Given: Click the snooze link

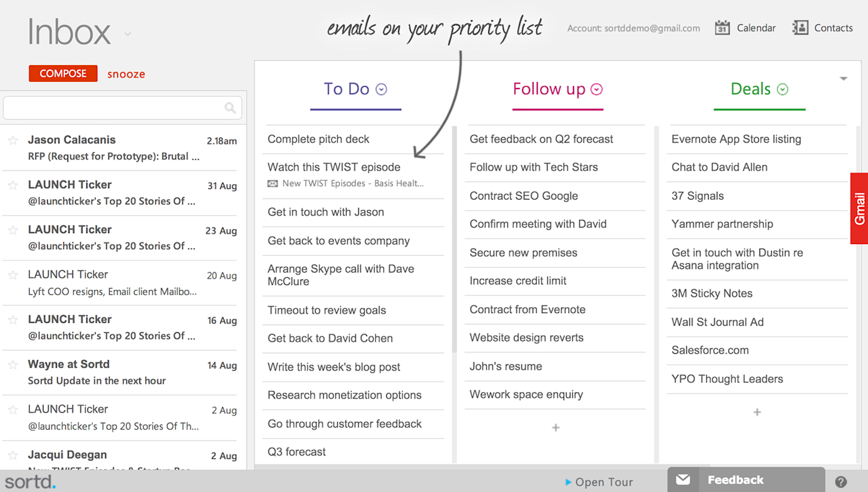Looking at the screenshot, I should (x=126, y=74).
